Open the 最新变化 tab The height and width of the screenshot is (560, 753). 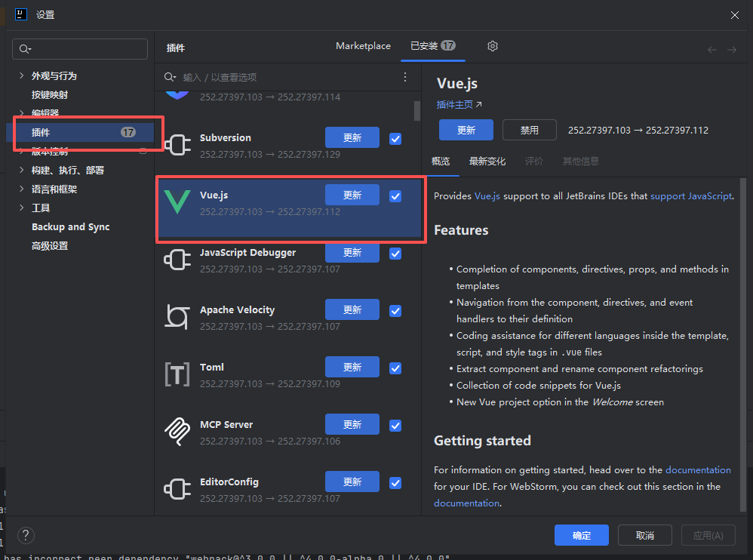(x=487, y=162)
